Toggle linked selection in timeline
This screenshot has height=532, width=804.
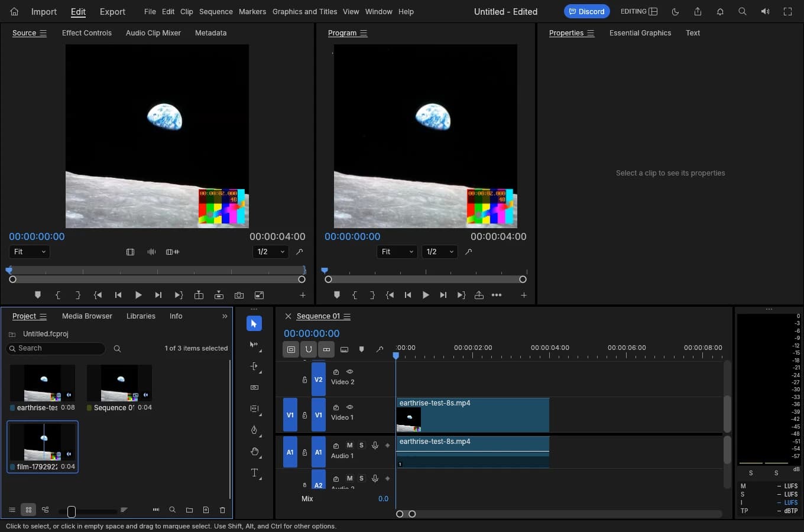[x=326, y=349]
